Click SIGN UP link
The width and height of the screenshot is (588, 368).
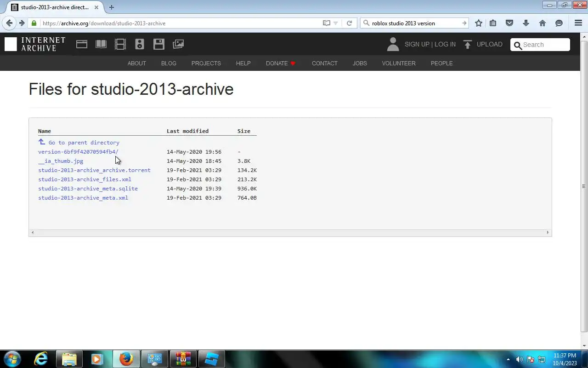pyautogui.click(x=417, y=45)
